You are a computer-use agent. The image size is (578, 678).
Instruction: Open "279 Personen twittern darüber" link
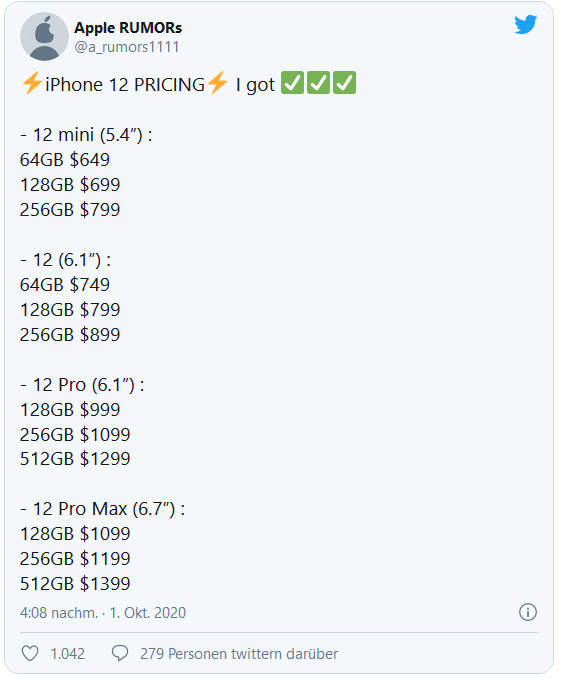coord(239,654)
